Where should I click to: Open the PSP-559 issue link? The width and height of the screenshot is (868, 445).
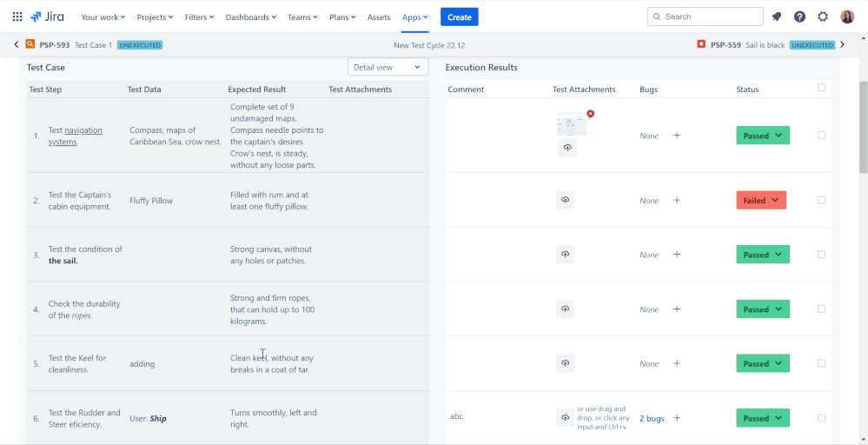(726, 45)
